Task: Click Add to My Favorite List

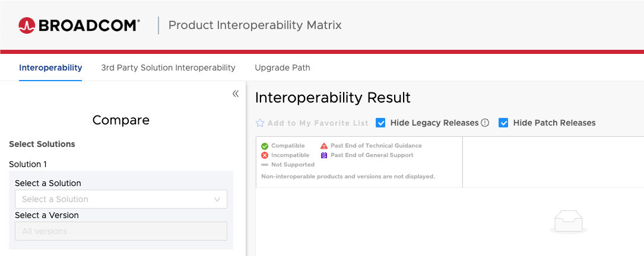Action: tap(318, 123)
